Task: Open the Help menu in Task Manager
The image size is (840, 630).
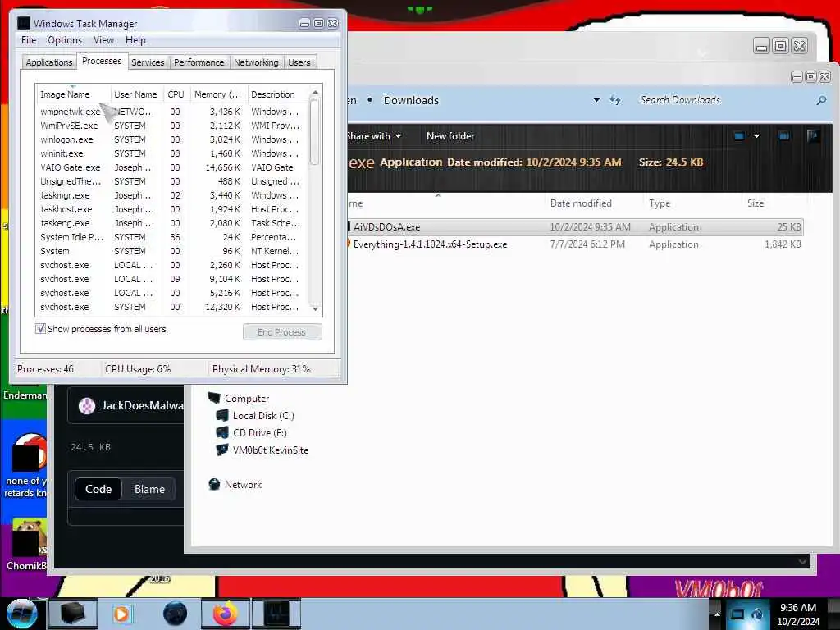Action: pos(135,40)
